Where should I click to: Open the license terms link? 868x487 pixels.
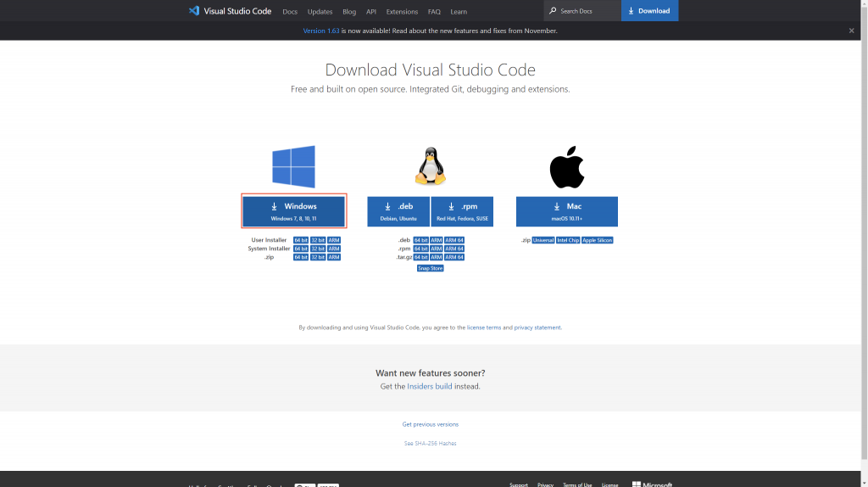(x=484, y=327)
